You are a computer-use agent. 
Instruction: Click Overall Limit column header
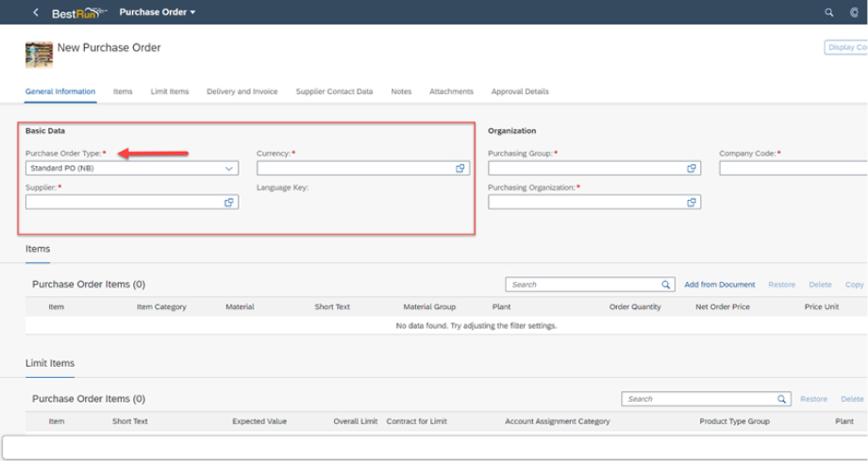pos(356,421)
